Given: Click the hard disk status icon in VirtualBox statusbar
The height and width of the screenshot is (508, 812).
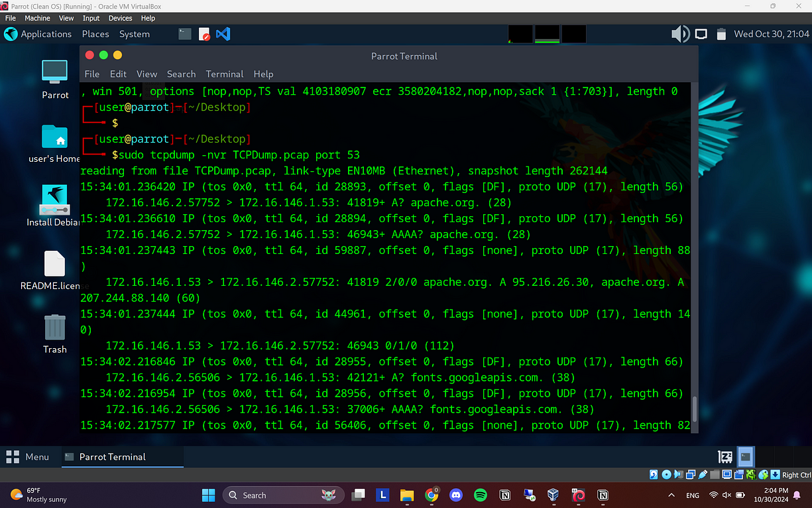Looking at the screenshot, I should [654, 474].
